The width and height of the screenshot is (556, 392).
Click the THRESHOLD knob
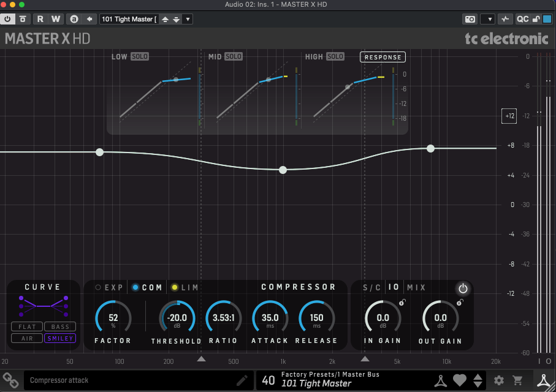(177, 318)
